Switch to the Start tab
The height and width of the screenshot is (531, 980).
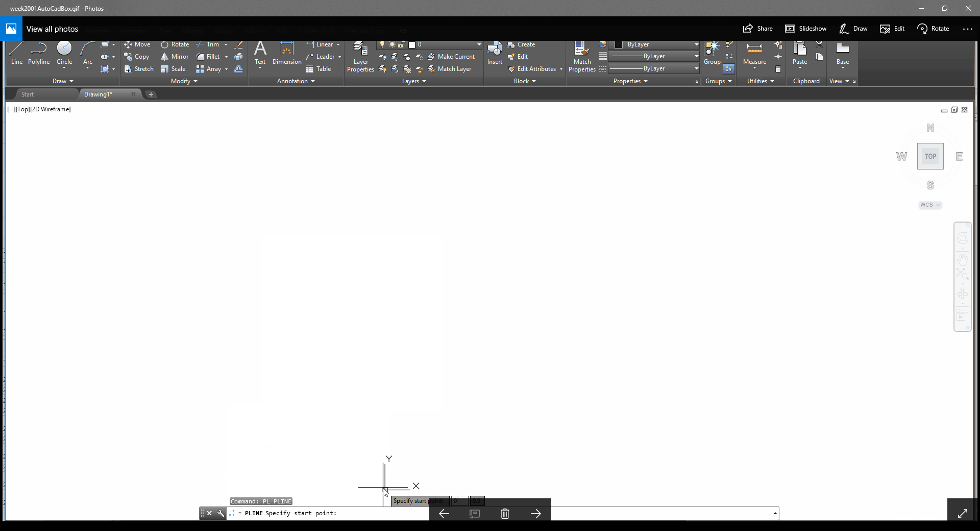[28, 94]
